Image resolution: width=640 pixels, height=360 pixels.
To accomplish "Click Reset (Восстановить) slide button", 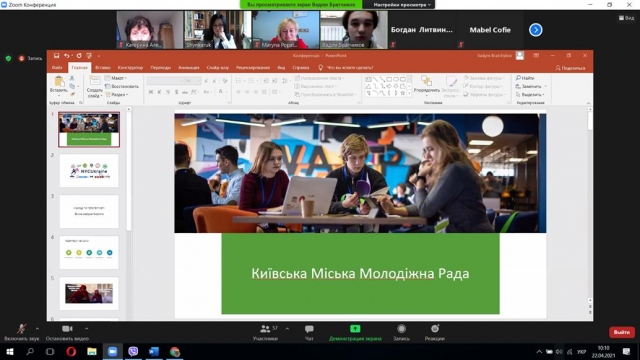I will (122, 87).
